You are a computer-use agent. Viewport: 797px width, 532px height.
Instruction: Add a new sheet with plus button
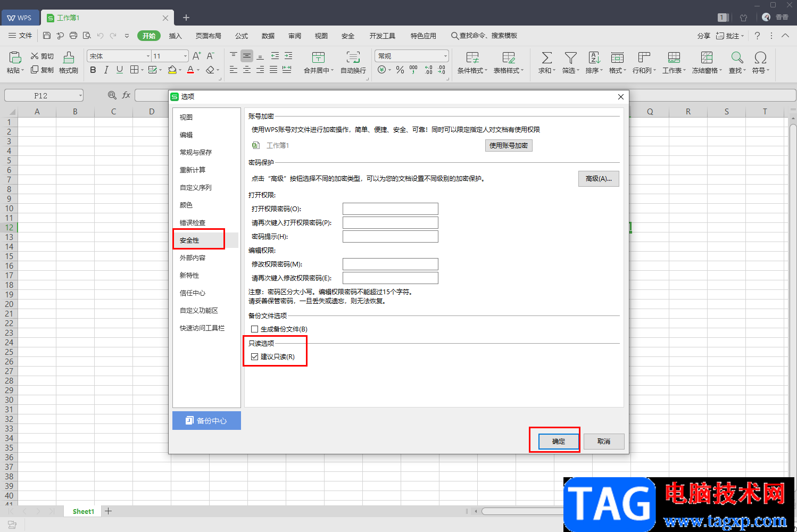click(109, 511)
